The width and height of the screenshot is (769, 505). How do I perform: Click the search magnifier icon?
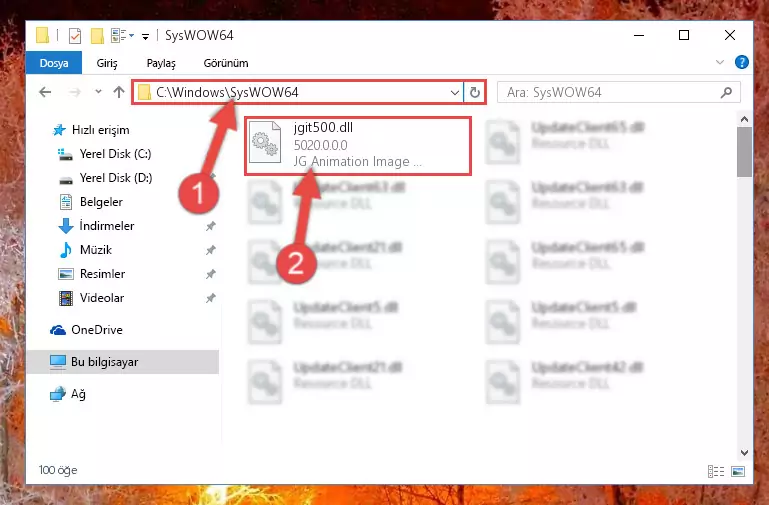click(726, 92)
